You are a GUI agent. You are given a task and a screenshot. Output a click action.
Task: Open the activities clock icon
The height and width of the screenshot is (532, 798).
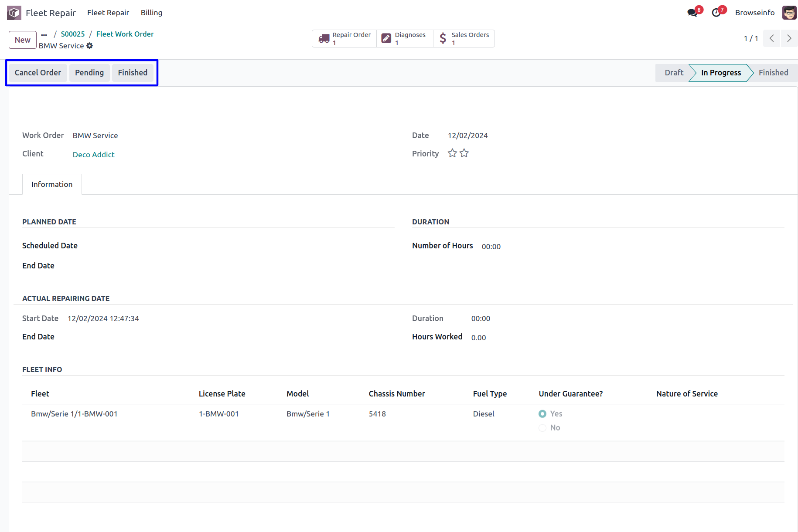[716, 13]
